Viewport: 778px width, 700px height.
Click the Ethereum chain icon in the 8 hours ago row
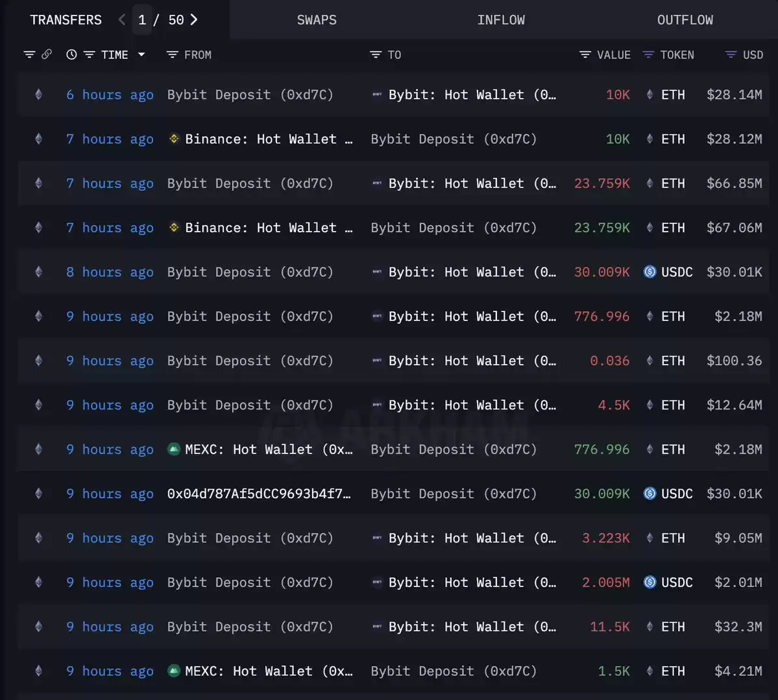tap(39, 272)
